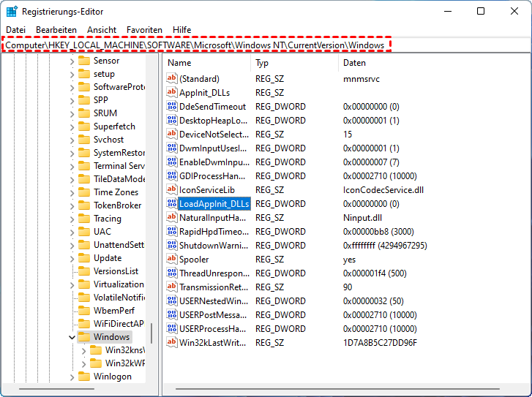Viewport: 532px width, 397px height.
Task: Click the TransmissionRet... string icon
Action: coord(172,287)
